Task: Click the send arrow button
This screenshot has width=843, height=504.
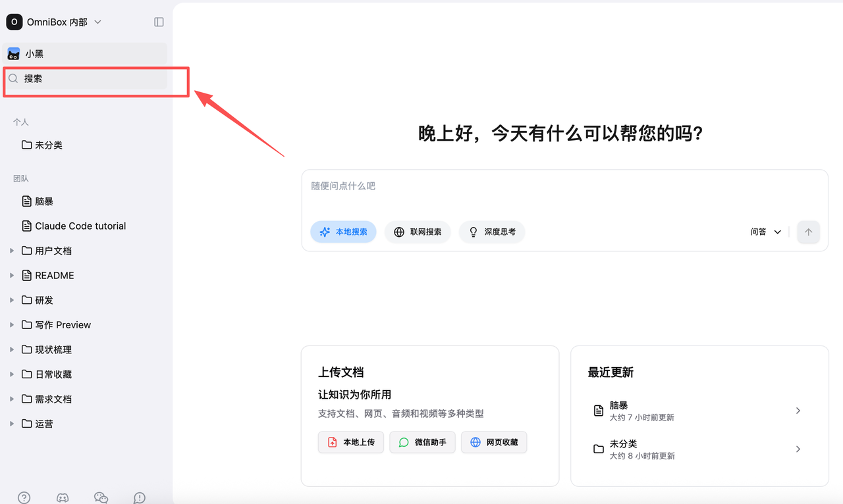Action: click(x=808, y=232)
